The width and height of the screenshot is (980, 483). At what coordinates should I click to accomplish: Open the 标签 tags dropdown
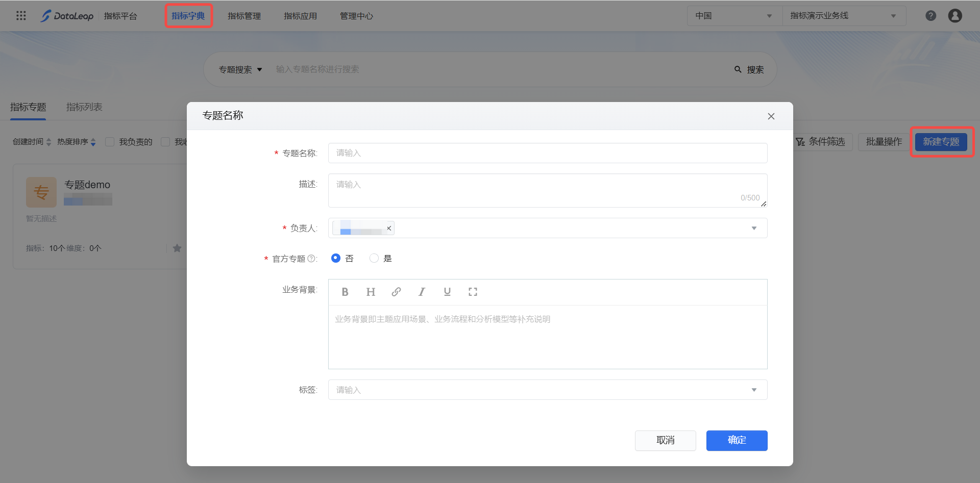click(x=754, y=390)
